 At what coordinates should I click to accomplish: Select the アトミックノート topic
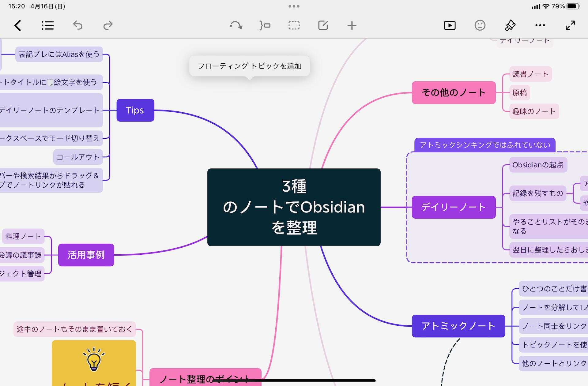(458, 326)
